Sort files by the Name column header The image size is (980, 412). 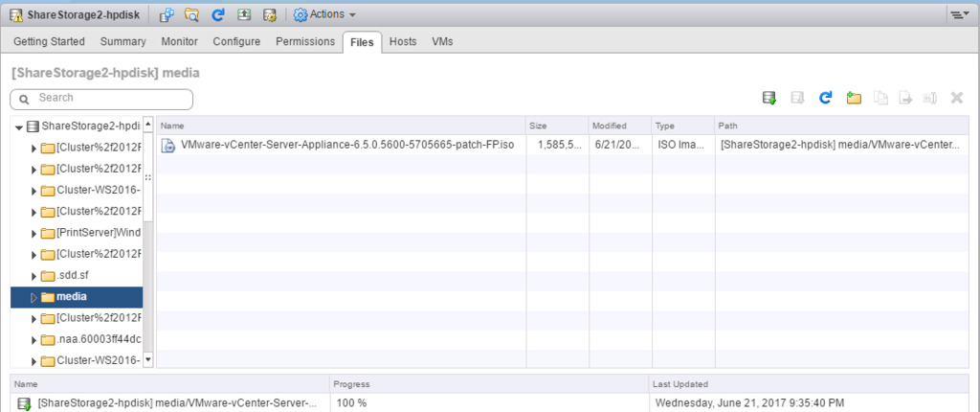pos(341,126)
